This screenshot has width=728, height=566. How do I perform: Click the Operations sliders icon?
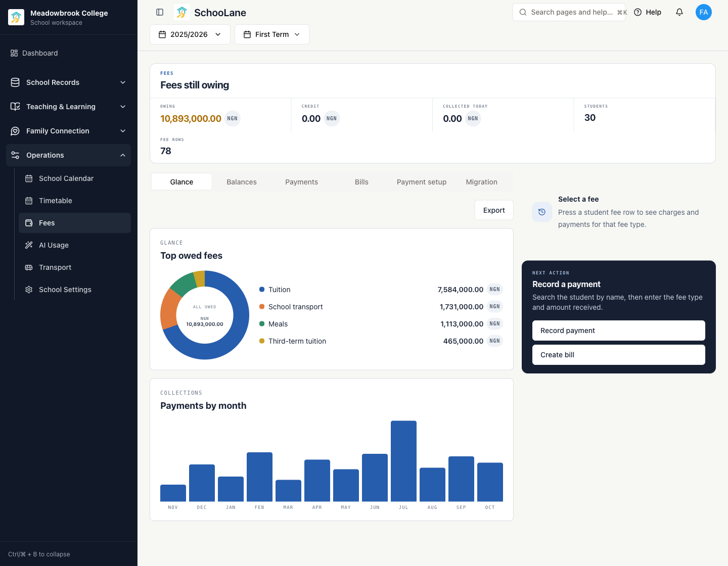(x=15, y=155)
